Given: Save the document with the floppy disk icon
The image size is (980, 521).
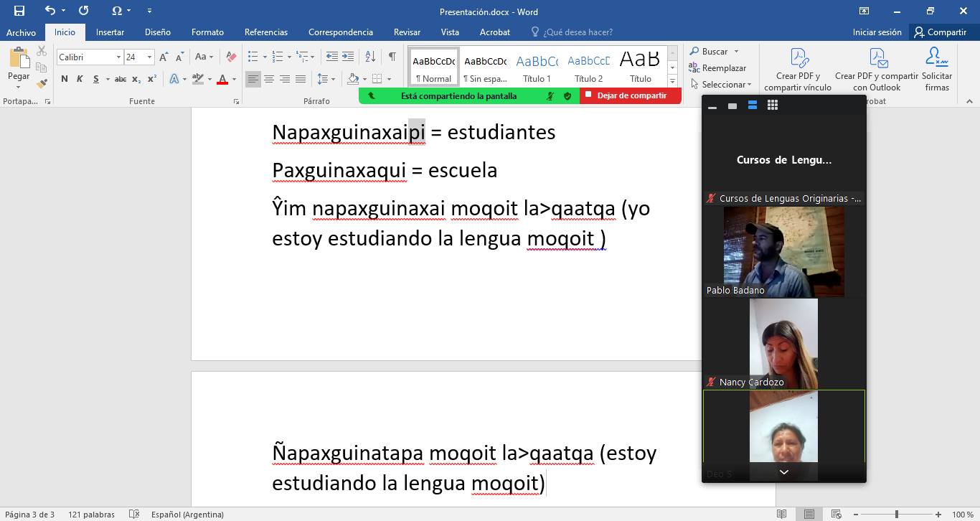Looking at the screenshot, I should [19, 11].
